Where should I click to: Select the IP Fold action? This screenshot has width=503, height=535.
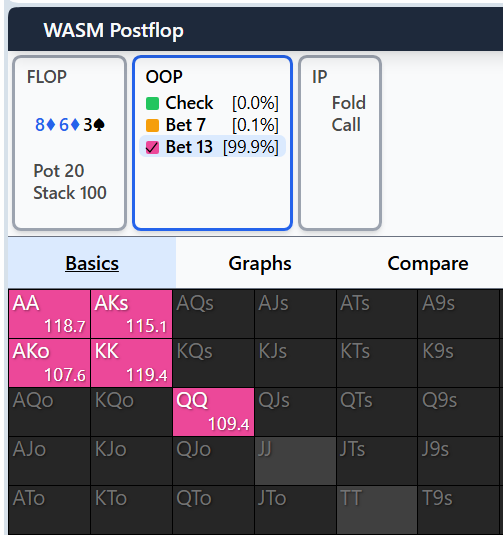[x=348, y=103]
